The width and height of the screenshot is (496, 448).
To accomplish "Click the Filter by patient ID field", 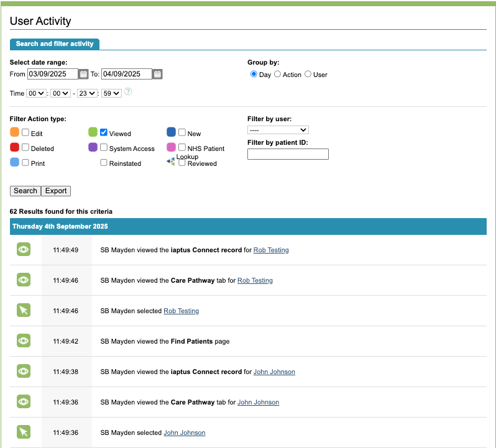I will [288, 154].
